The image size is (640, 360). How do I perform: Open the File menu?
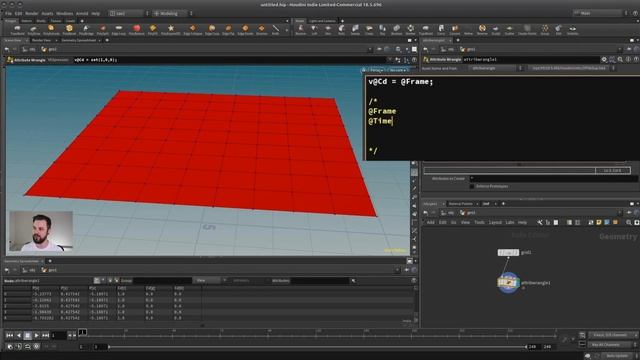8,13
